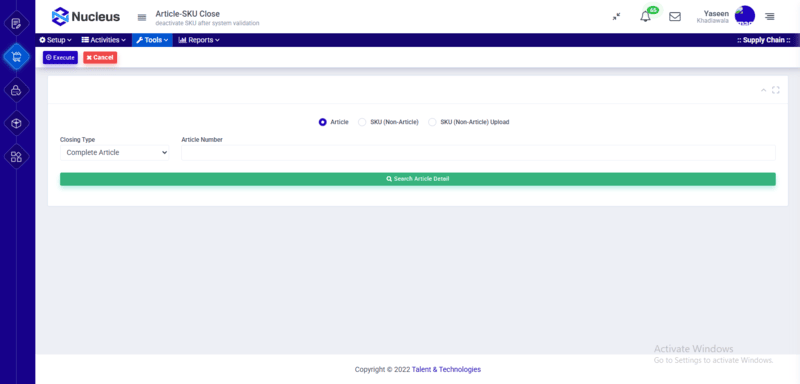Collapse the panel with the up chevron
Screen dimensions: 800x384
[763, 90]
